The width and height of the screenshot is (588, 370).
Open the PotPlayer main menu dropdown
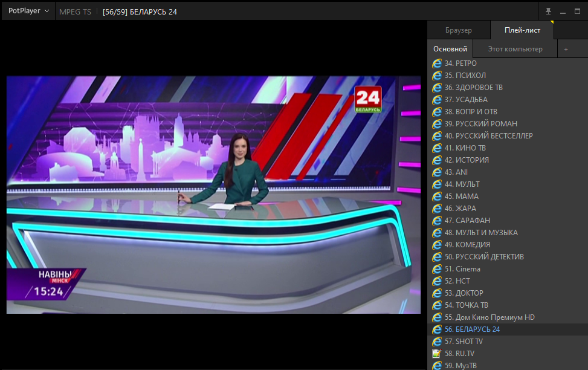28,11
